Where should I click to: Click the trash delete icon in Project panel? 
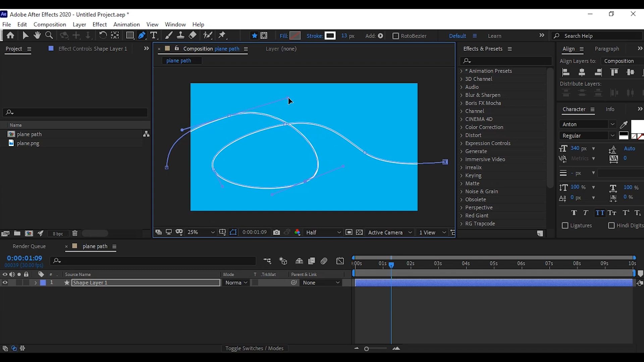(75, 233)
